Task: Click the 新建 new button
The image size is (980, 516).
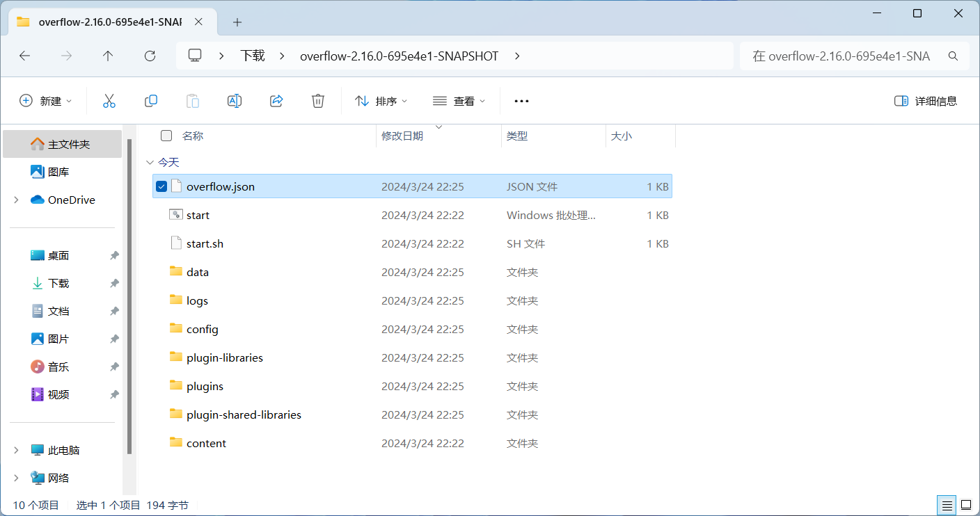Action: click(x=46, y=101)
